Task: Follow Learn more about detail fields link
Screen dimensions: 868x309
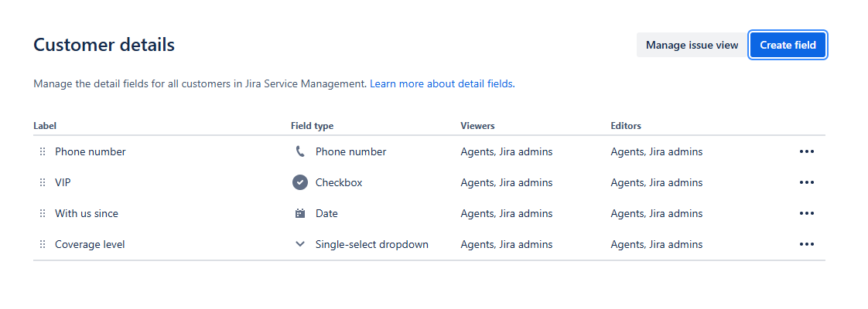Action: [x=441, y=84]
